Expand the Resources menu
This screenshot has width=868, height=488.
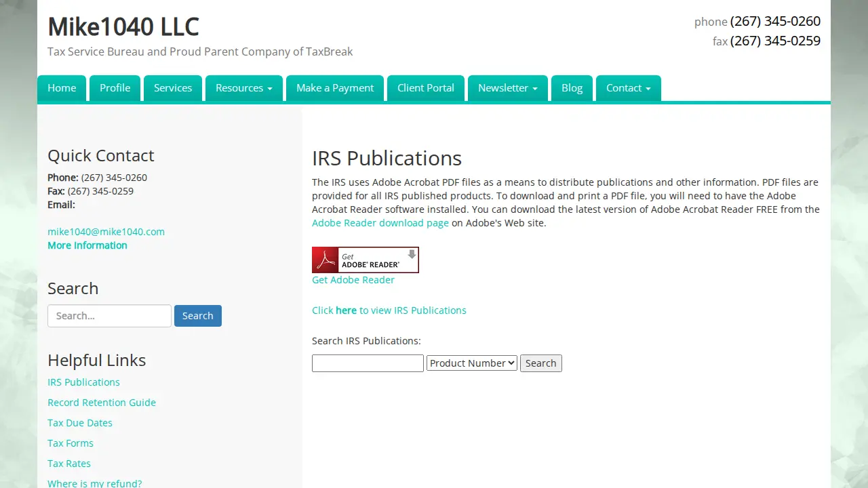coord(244,88)
